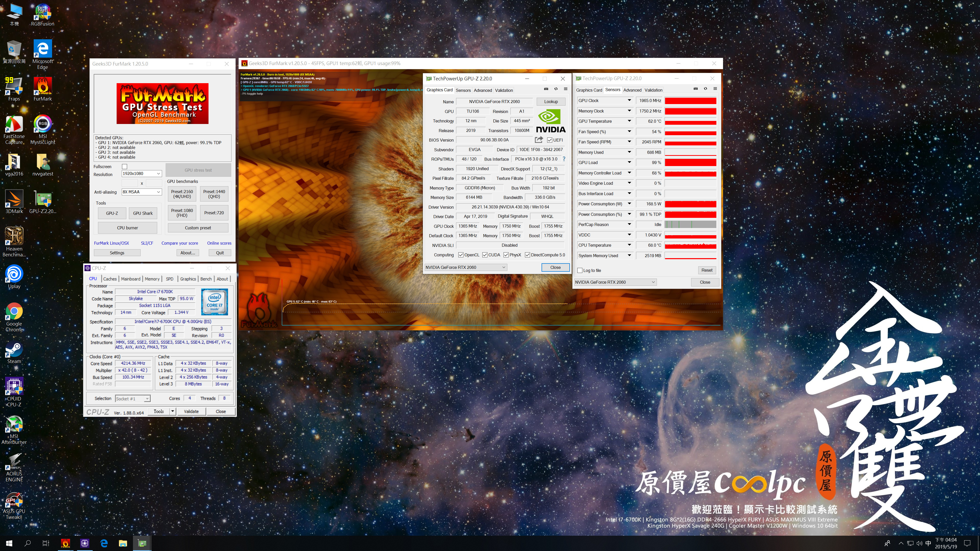Open GPU selector dropdown in Graphics Card window
The width and height of the screenshot is (980, 551).
[x=466, y=267]
